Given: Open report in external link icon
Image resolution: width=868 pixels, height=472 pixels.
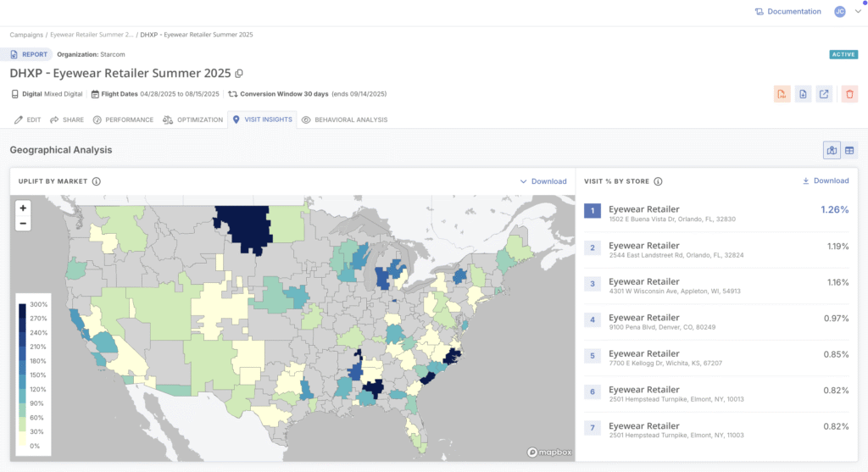Looking at the screenshot, I should (x=824, y=94).
